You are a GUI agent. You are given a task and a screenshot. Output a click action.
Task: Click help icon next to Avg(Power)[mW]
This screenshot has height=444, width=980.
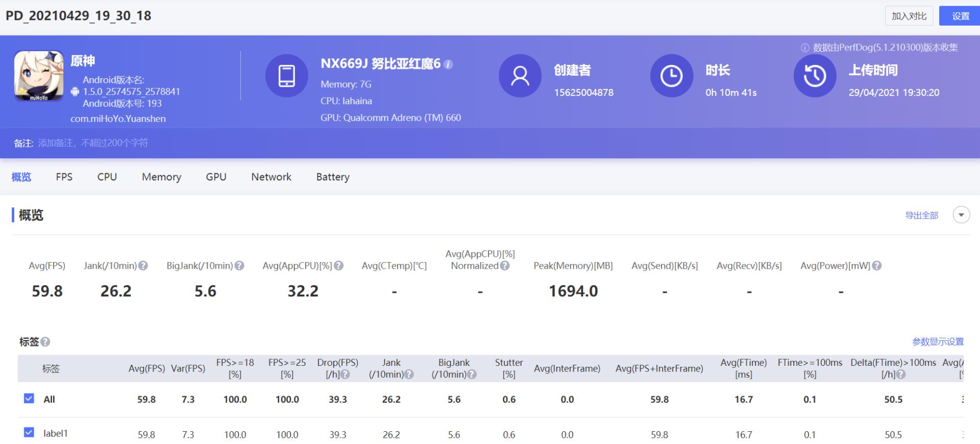877,266
